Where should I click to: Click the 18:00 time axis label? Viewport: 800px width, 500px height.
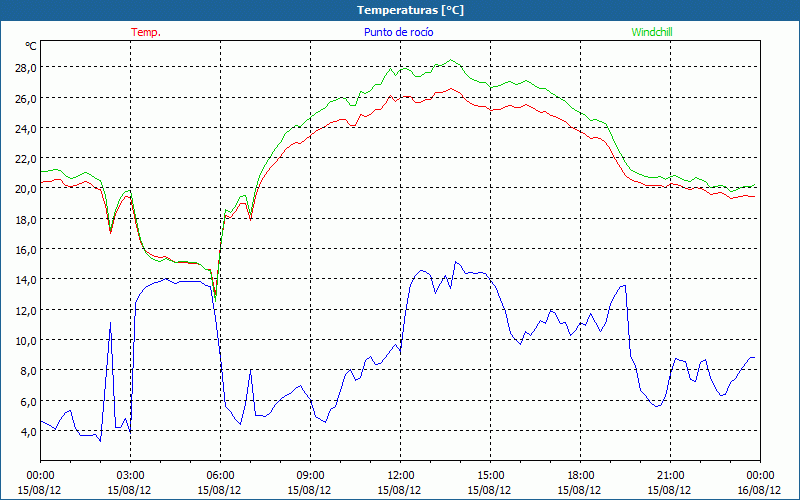click(x=580, y=476)
